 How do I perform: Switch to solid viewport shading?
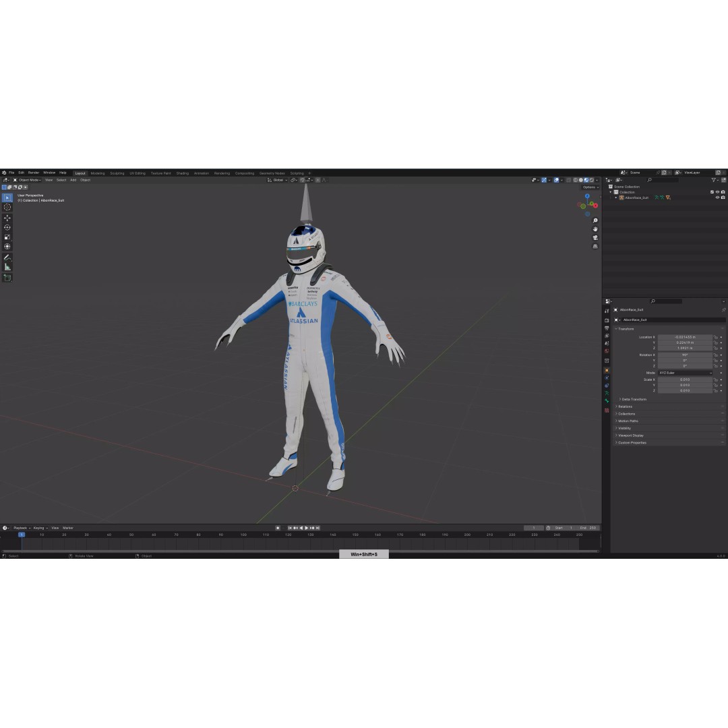coord(581,180)
